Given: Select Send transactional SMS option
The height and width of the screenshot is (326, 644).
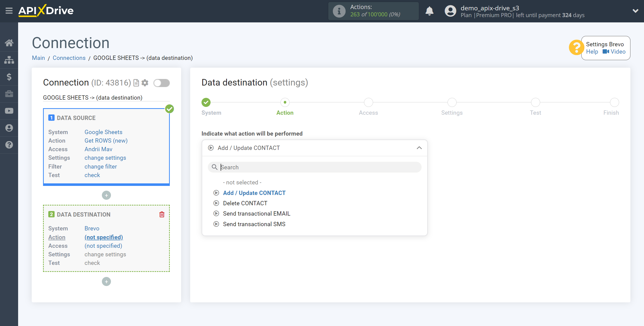Looking at the screenshot, I should pos(254,224).
